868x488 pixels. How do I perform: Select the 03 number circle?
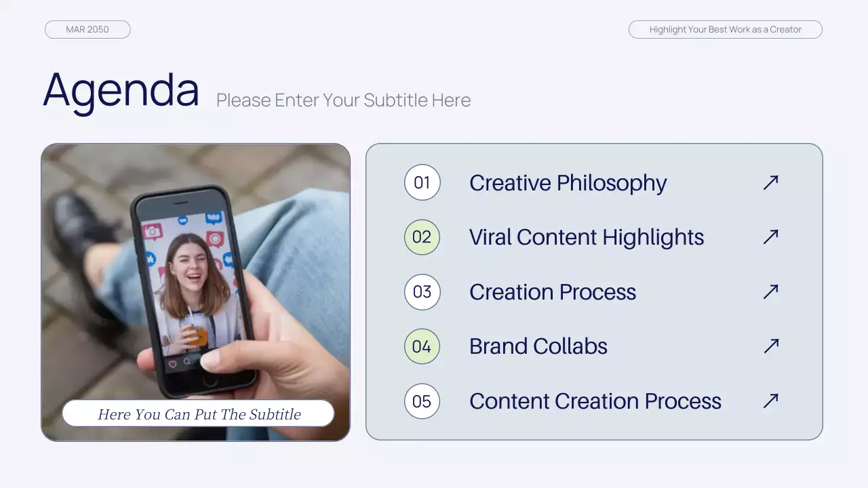422,291
